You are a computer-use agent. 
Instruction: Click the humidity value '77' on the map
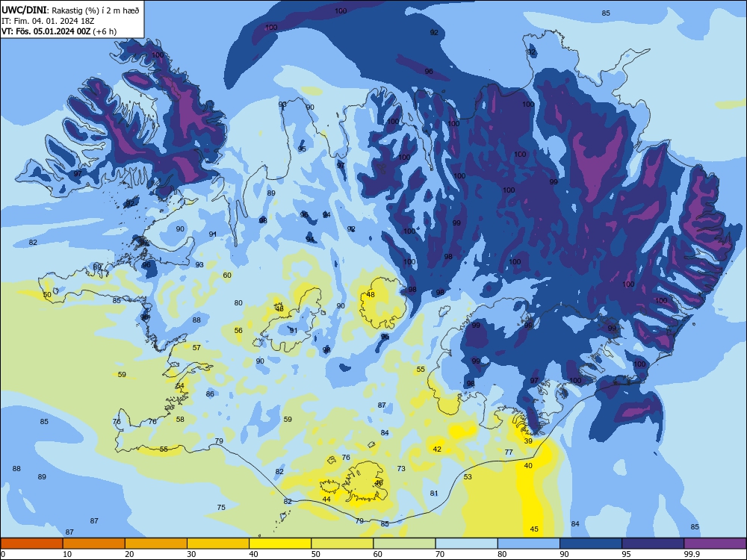[509, 452]
